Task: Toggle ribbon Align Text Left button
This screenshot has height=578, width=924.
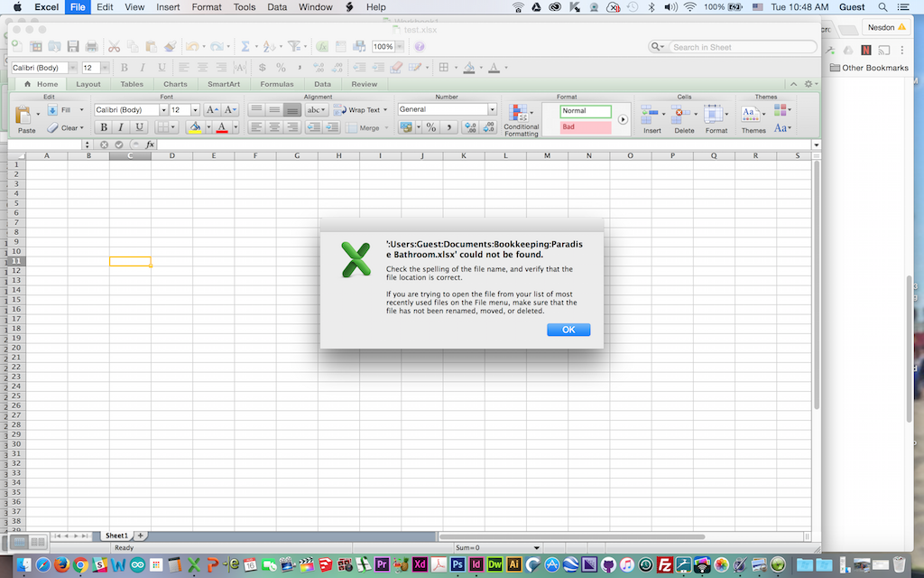Action: point(255,127)
